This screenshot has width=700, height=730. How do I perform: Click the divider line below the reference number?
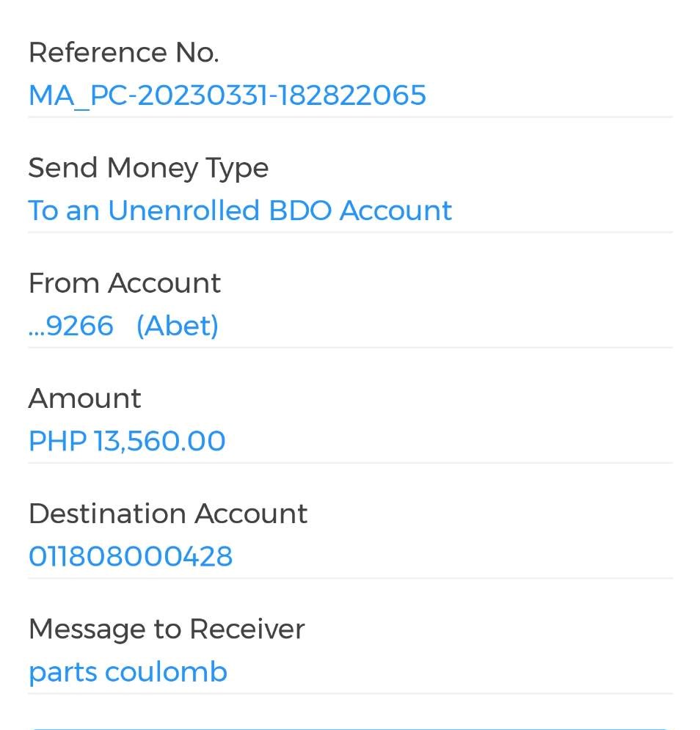click(350, 117)
